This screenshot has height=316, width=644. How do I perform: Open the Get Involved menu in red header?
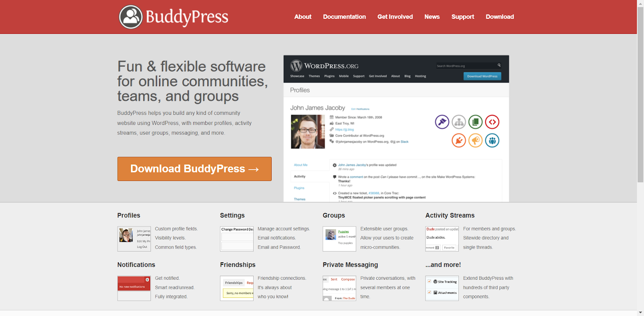[395, 17]
